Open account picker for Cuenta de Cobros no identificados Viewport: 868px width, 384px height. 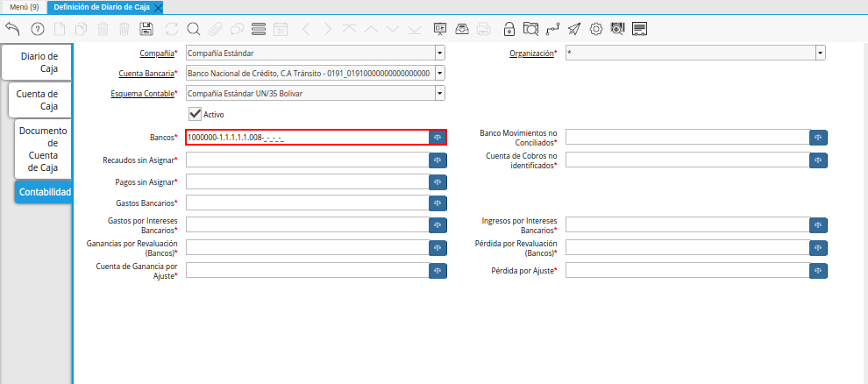click(818, 160)
